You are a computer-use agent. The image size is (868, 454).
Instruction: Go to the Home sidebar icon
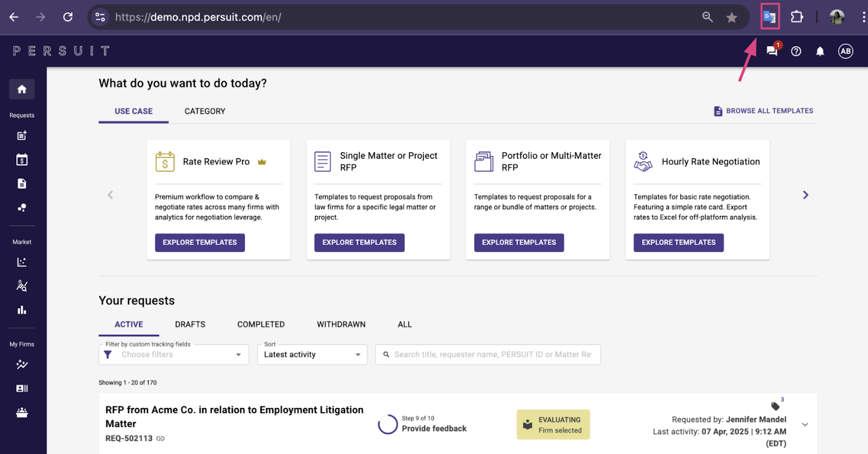(22, 89)
